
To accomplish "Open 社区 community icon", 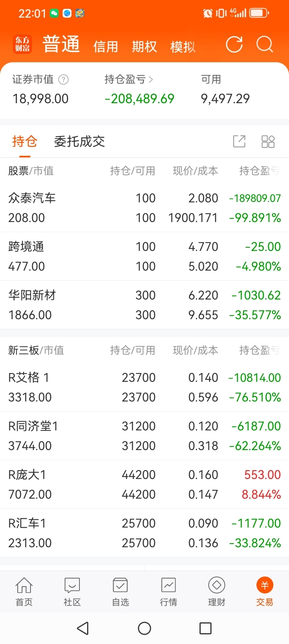I will pos(72,591).
